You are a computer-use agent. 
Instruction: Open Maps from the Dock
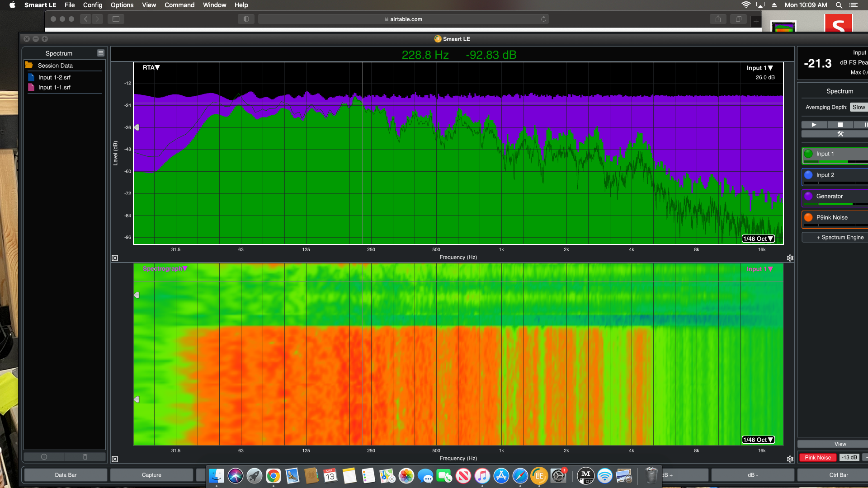(387, 476)
